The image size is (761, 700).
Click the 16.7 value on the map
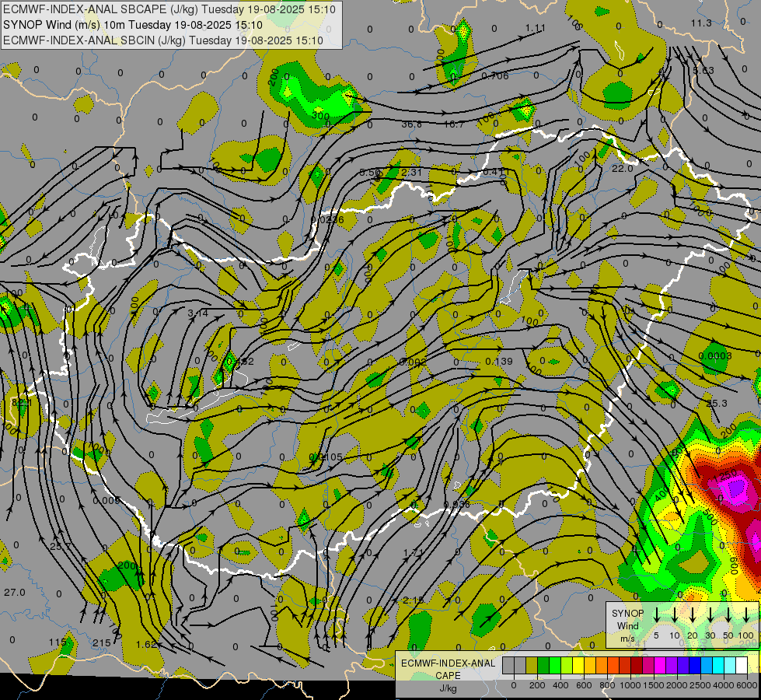(x=454, y=124)
